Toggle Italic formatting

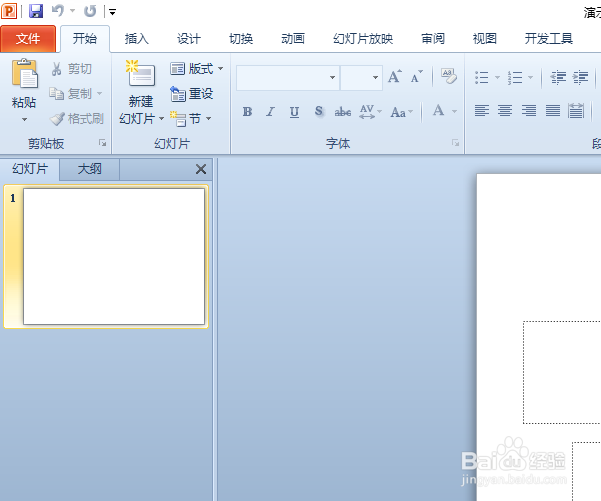pos(271,112)
